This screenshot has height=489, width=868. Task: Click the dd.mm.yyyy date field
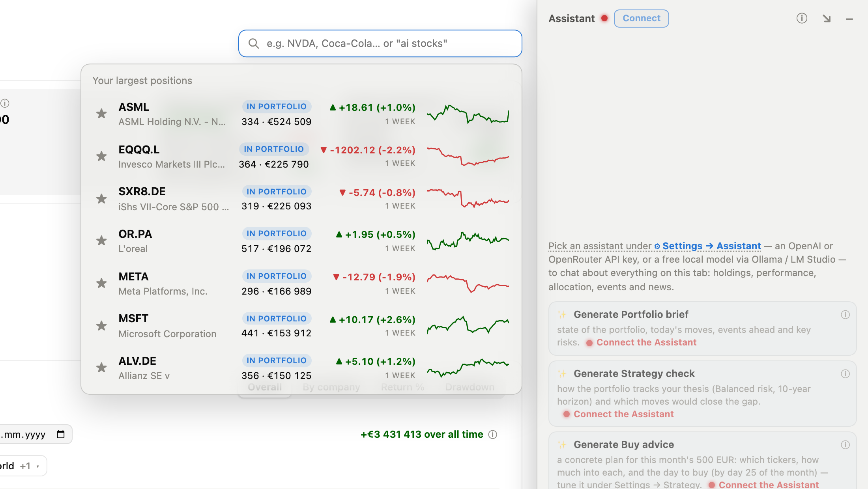coord(36,434)
